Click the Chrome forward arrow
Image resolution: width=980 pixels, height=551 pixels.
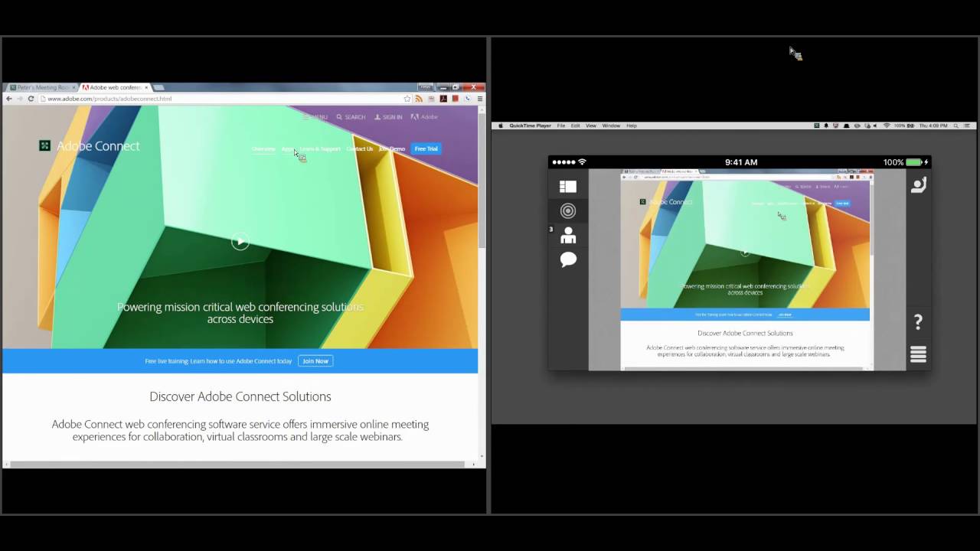click(x=20, y=99)
